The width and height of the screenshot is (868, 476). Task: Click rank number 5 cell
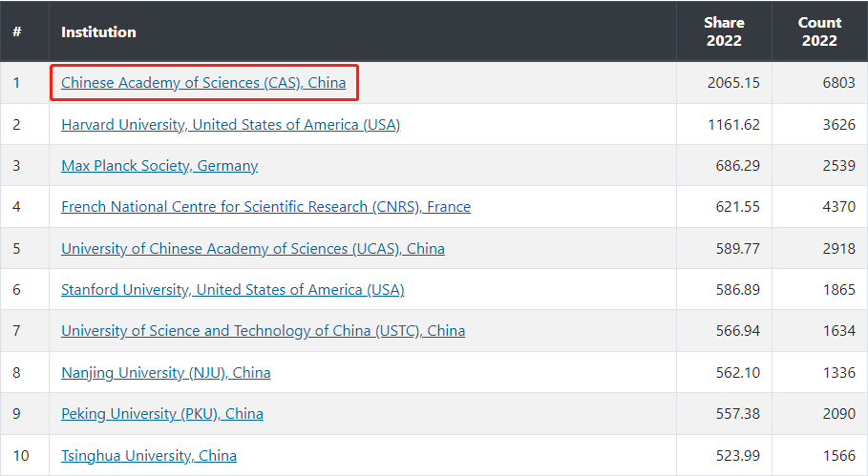(16, 248)
